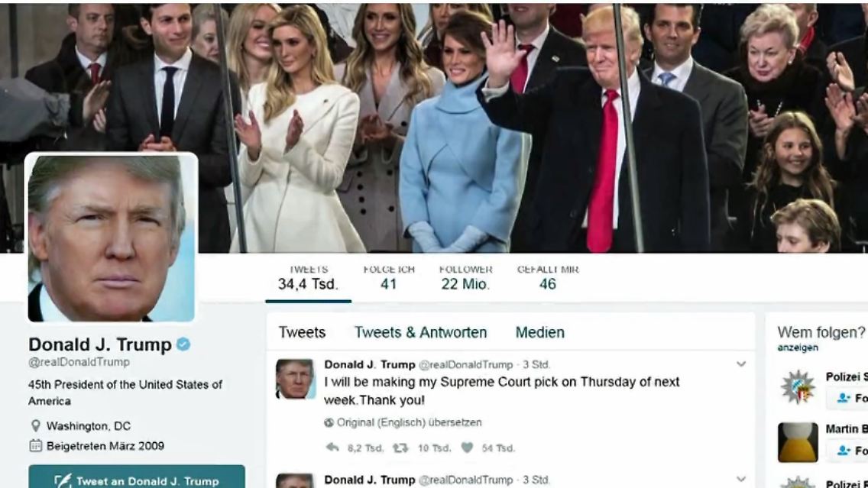Click the location pin icon for Washington, DC
This screenshot has width=868, height=488.
(x=35, y=426)
